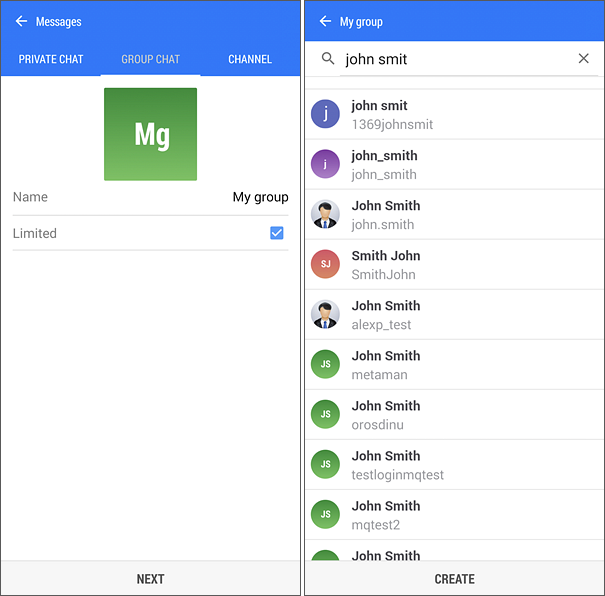Click the search magnifier icon
Image resolution: width=605 pixels, height=596 pixels.
(328, 59)
